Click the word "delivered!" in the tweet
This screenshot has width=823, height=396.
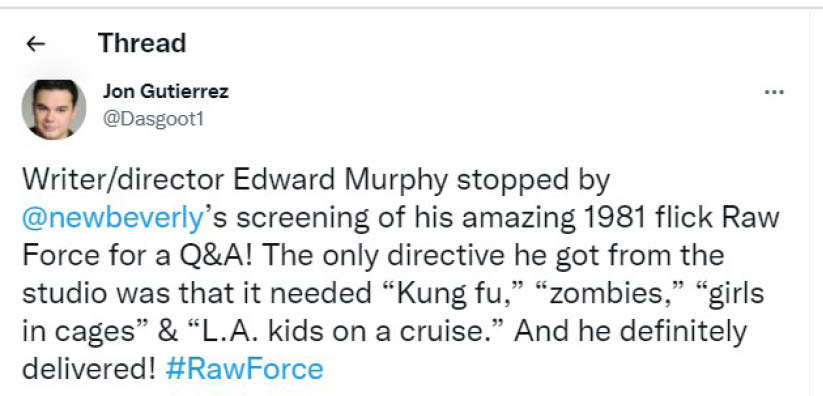click(89, 369)
